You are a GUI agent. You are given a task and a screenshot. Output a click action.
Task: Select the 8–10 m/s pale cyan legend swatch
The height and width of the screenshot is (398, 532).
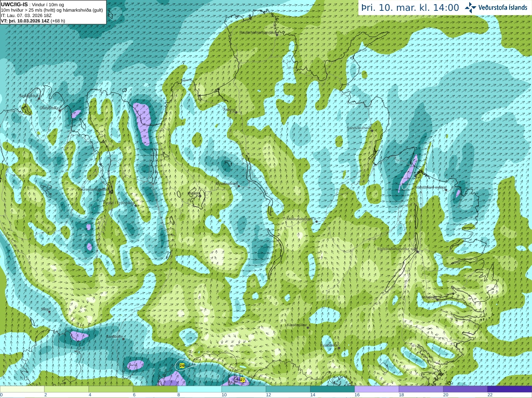tap(199, 389)
